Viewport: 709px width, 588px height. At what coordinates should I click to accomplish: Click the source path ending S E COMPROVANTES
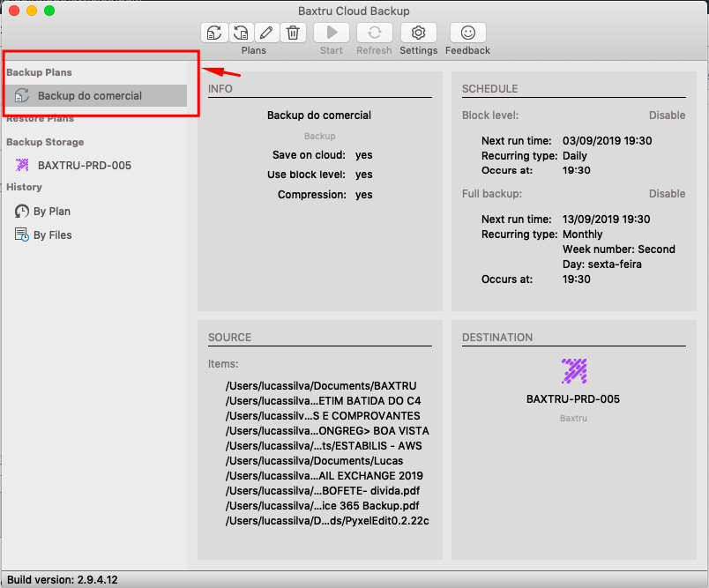[x=323, y=416]
